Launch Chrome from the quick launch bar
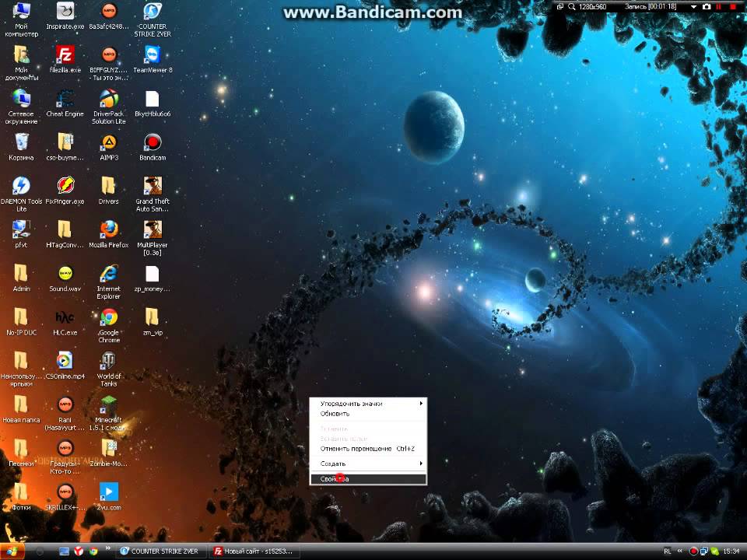The image size is (747, 560). pos(94,551)
